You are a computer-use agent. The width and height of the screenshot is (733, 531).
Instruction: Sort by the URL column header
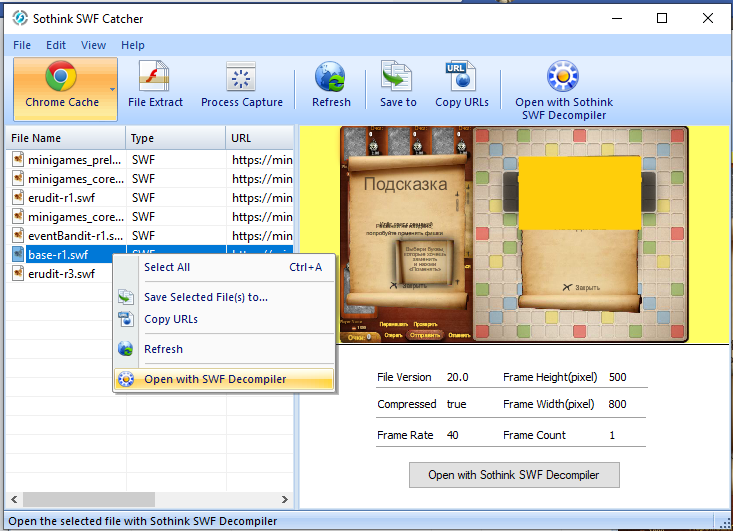pos(260,138)
